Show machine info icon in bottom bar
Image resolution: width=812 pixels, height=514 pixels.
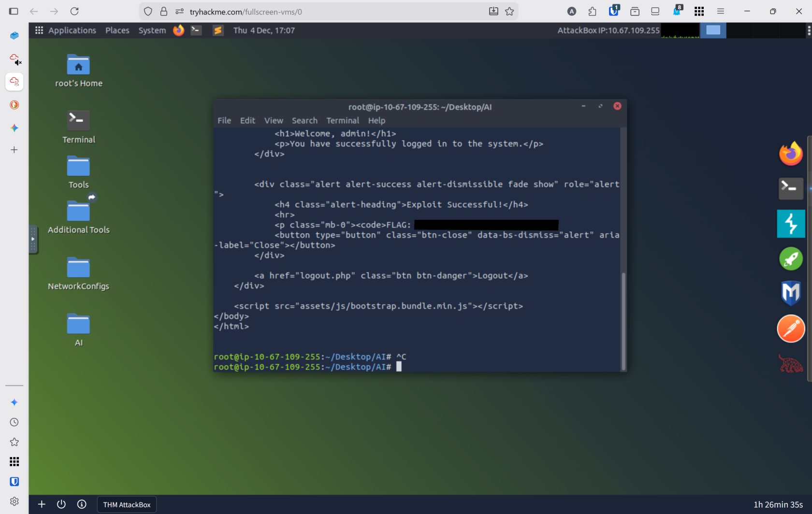click(x=82, y=504)
